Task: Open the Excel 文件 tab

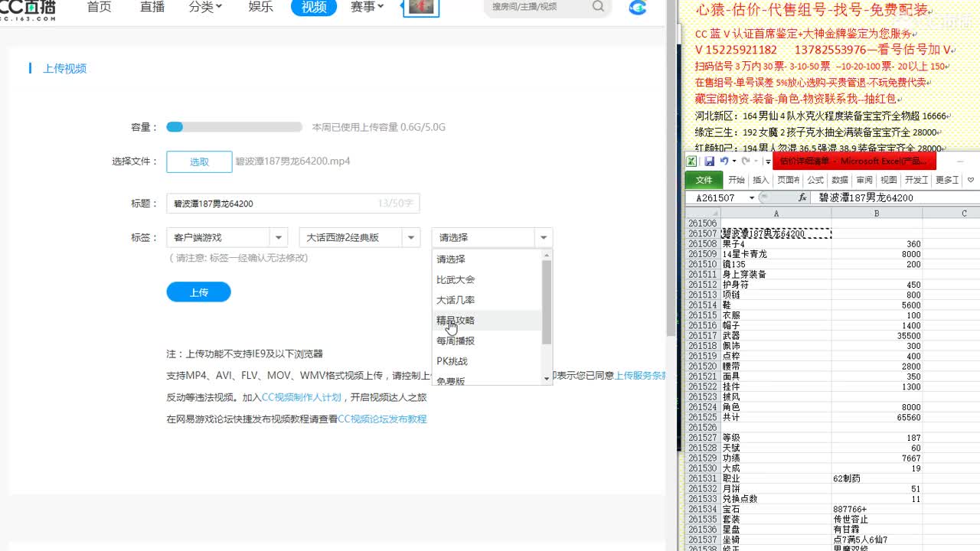Action: click(704, 180)
